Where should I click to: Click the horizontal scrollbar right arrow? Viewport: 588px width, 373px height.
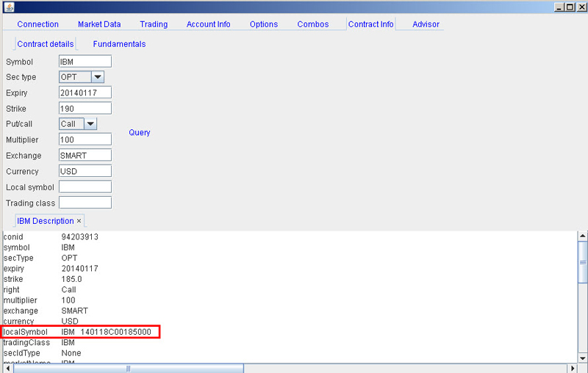[573, 369]
